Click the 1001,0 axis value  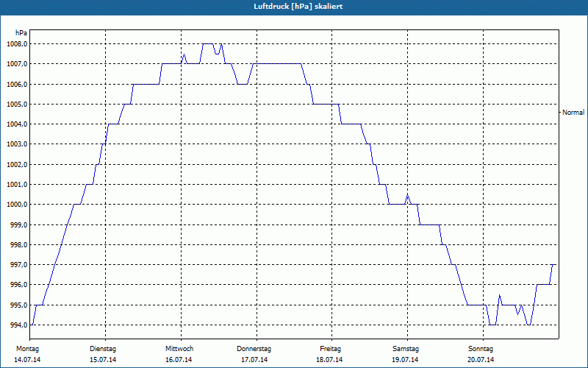point(17,185)
